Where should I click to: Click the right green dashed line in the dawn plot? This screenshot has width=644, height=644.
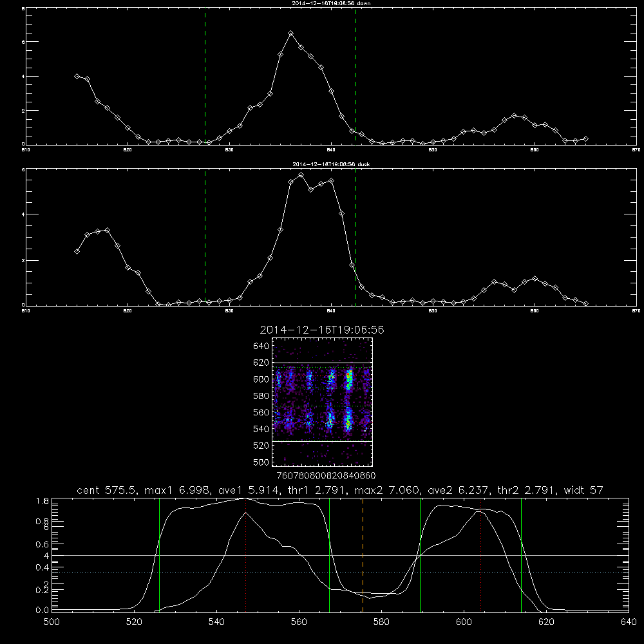pos(355,76)
